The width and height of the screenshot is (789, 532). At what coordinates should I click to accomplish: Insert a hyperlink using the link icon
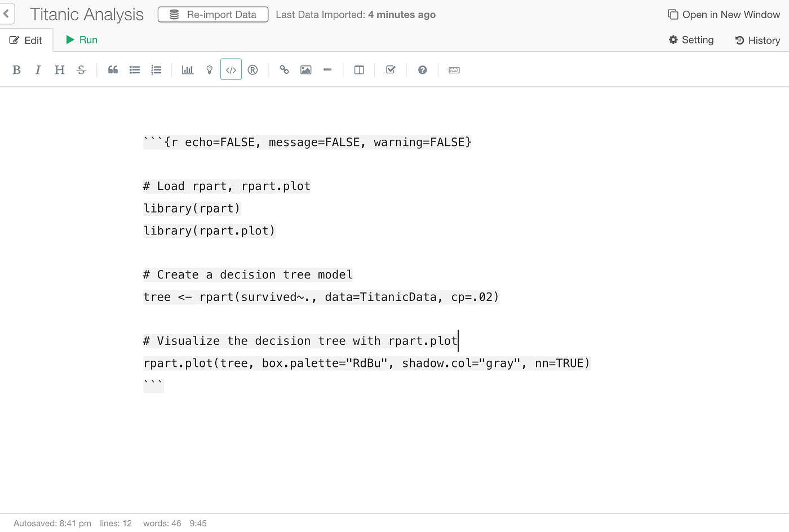(284, 69)
